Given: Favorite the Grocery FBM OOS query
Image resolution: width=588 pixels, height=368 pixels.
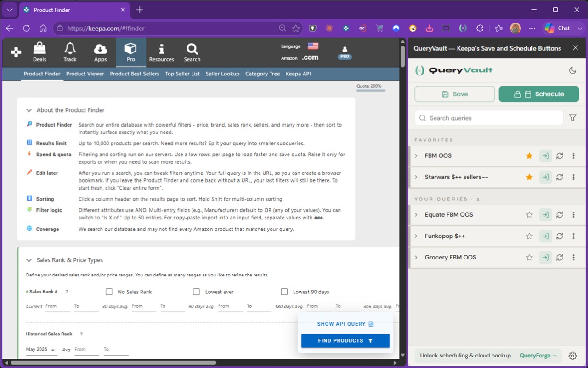Looking at the screenshot, I should [529, 258].
